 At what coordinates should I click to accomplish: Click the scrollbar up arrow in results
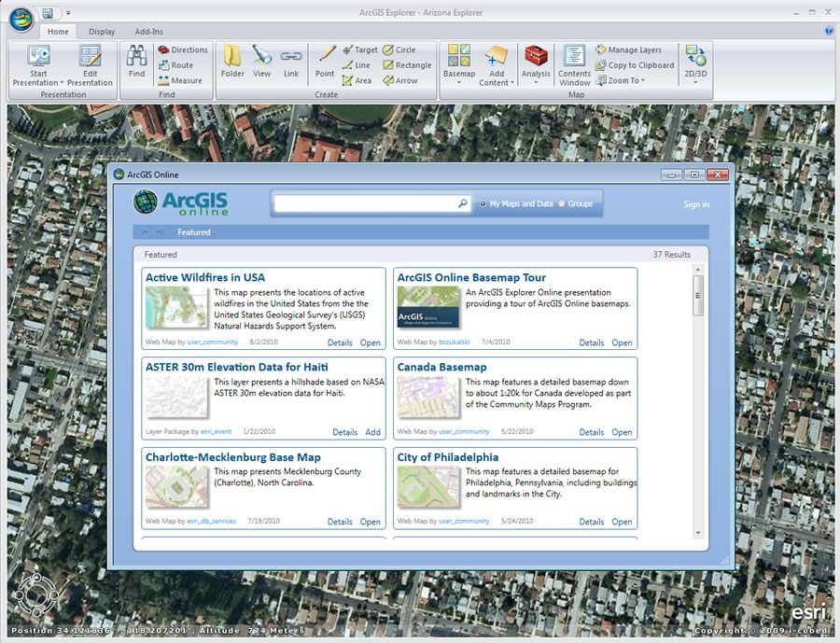(697, 270)
